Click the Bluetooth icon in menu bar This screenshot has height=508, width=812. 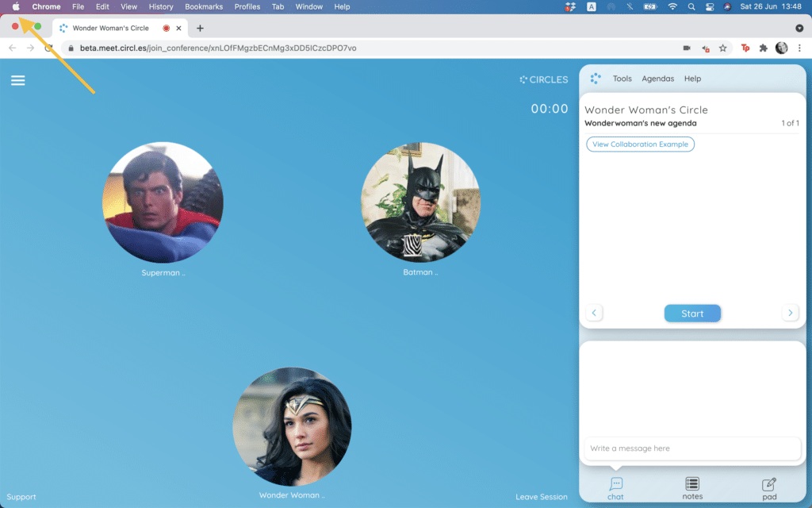click(x=630, y=6)
